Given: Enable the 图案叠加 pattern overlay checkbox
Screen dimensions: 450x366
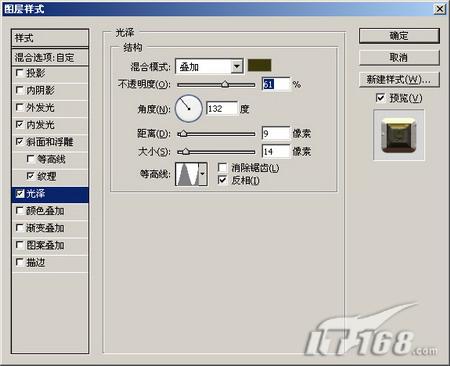Looking at the screenshot, I should click(19, 245).
